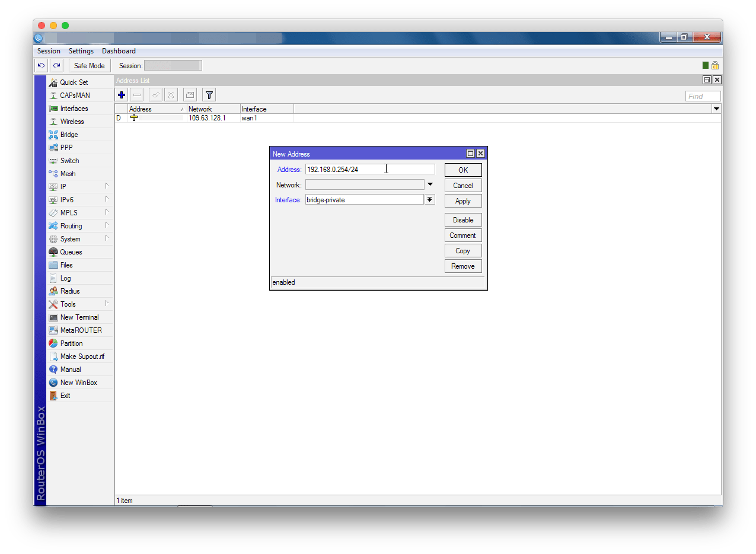Click the blue plus Add address icon
The width and height of the screenshot is (756, 554).
coord(122,95)
